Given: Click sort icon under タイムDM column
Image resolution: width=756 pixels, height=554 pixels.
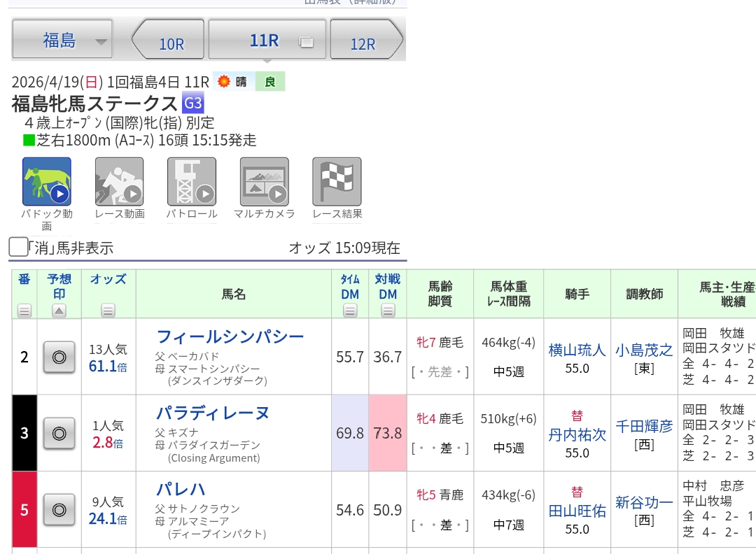Looking at the screenshot, I should point(350,311).
